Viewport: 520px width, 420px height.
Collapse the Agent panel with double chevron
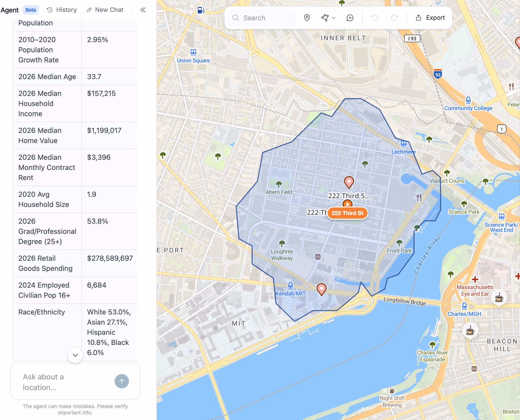click(x=143, y=10)
